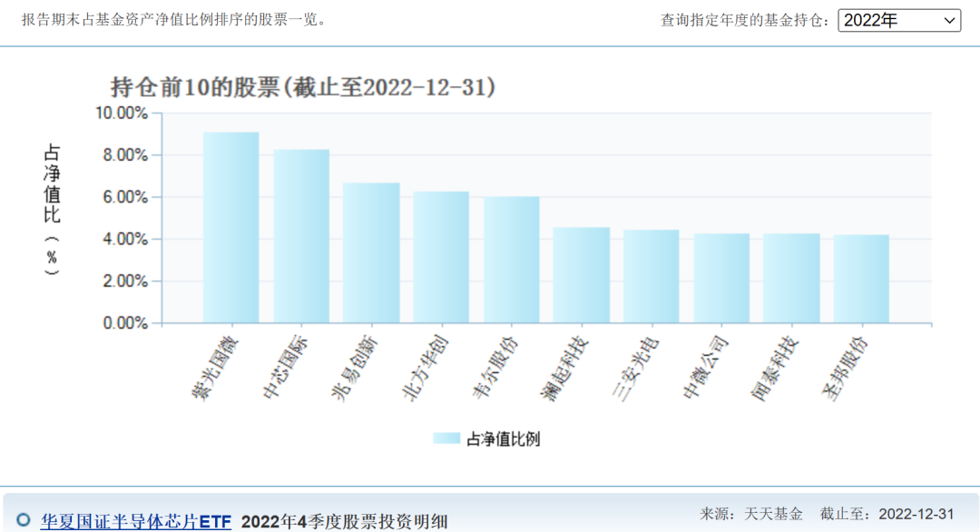
Task: Click the 兆易创新 axis label
Action: coord(356,369)
